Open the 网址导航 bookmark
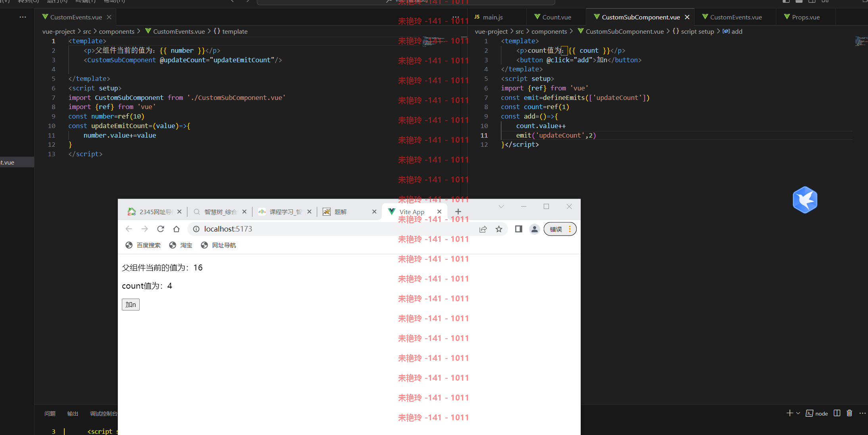 (x=218, y=245)
